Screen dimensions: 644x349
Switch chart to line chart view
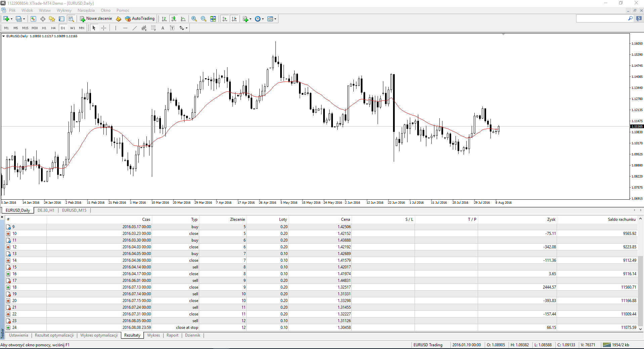pyautogui.click(x=183, y=19)
